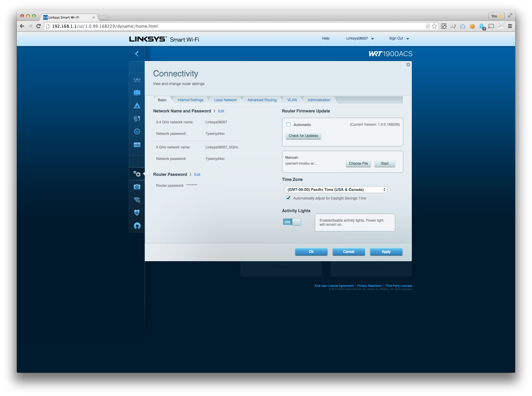Open the Security shield icon in sidebar

pyautogui.click(x=137, y=213)
